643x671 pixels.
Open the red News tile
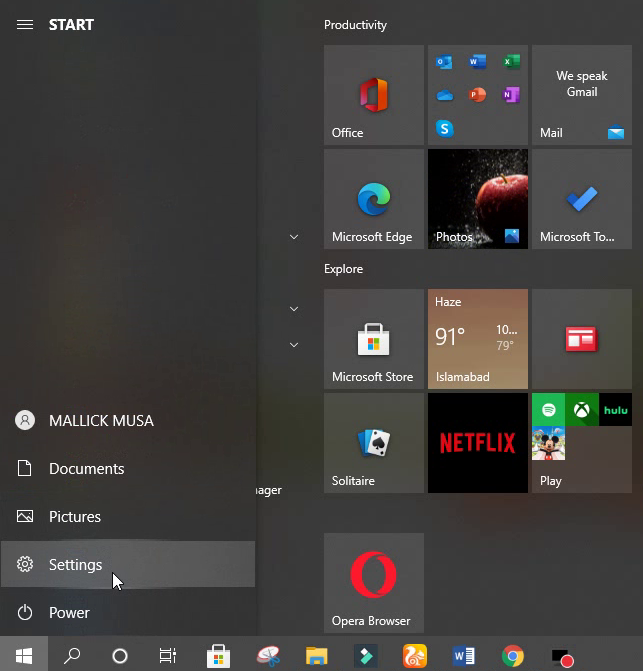pos(582,339)
